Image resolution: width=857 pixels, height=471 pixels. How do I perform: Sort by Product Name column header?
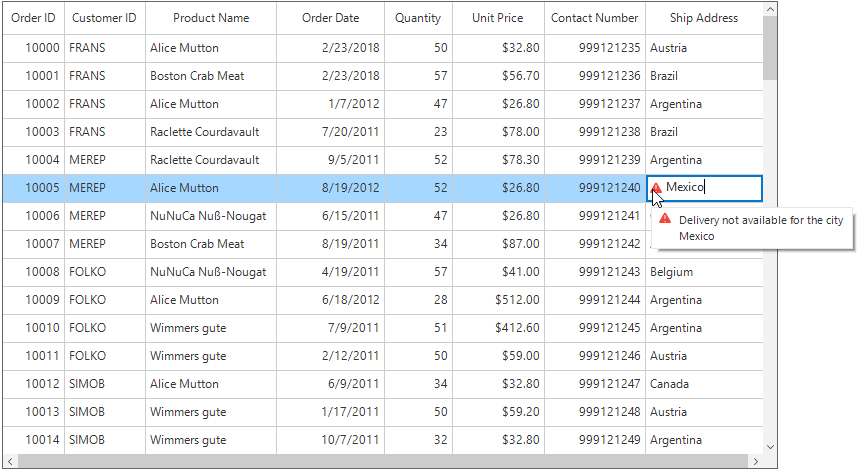click(x=211, y=18)
